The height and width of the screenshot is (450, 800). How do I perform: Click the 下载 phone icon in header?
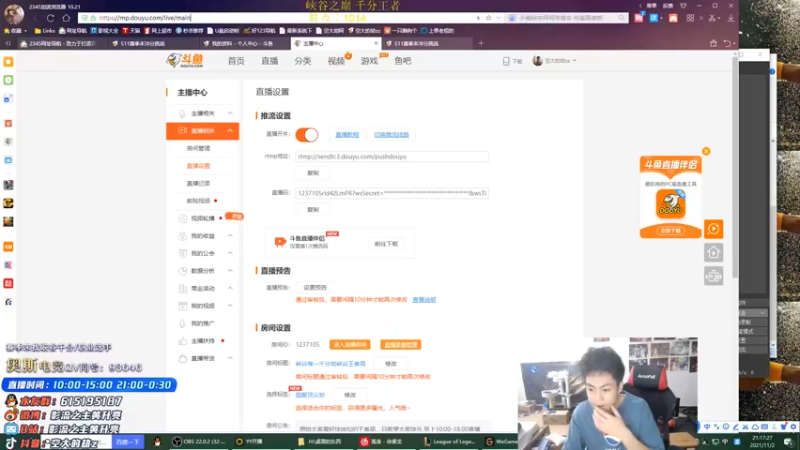point(506,61)
